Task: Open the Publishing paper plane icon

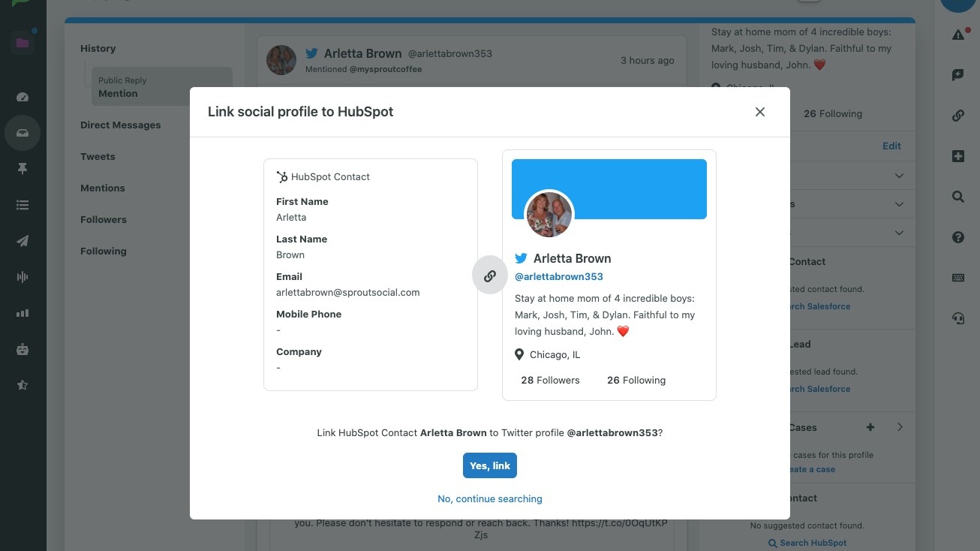Action: tap(23, 240)
